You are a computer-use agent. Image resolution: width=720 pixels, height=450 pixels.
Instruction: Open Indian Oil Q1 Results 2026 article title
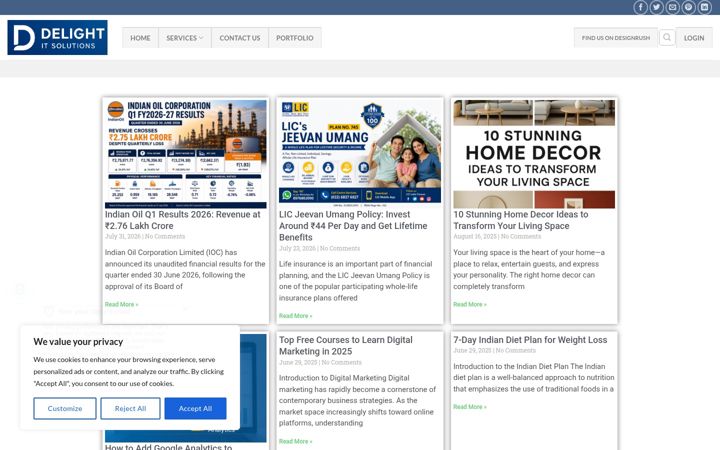point(183,220)
